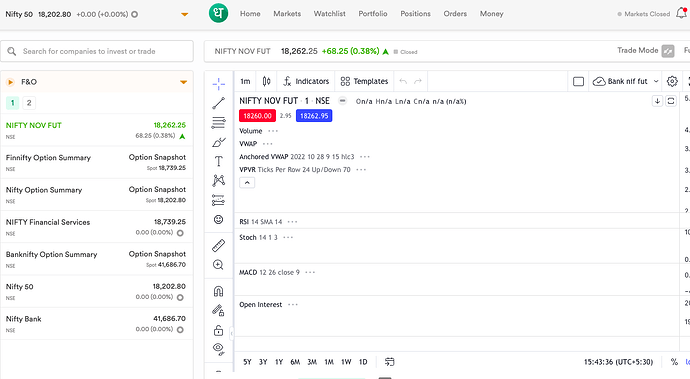Select NIFTY Financial Services row
This screenshot has height=379, width=690.
[x=97, y=227]
